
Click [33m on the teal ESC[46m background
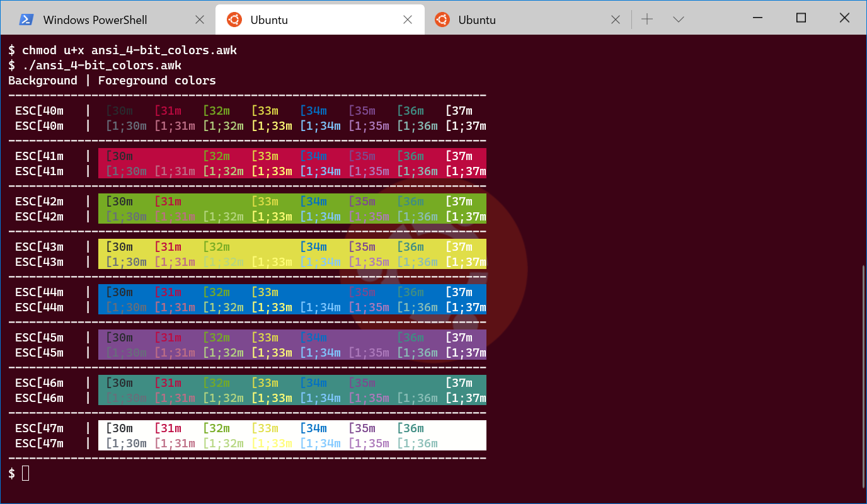pyautogui.click(x=265, y=383)
